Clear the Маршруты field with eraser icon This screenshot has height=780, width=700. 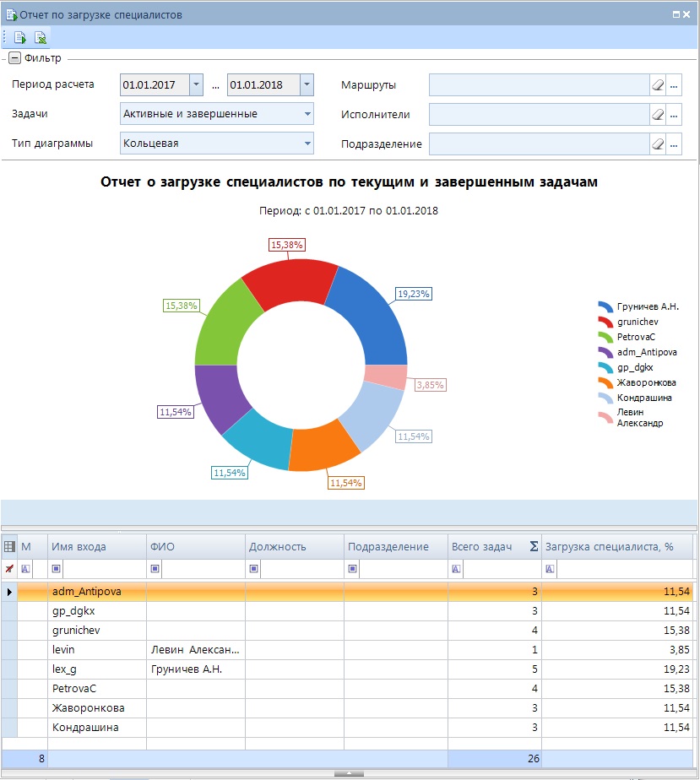click(x=659, y=85)
